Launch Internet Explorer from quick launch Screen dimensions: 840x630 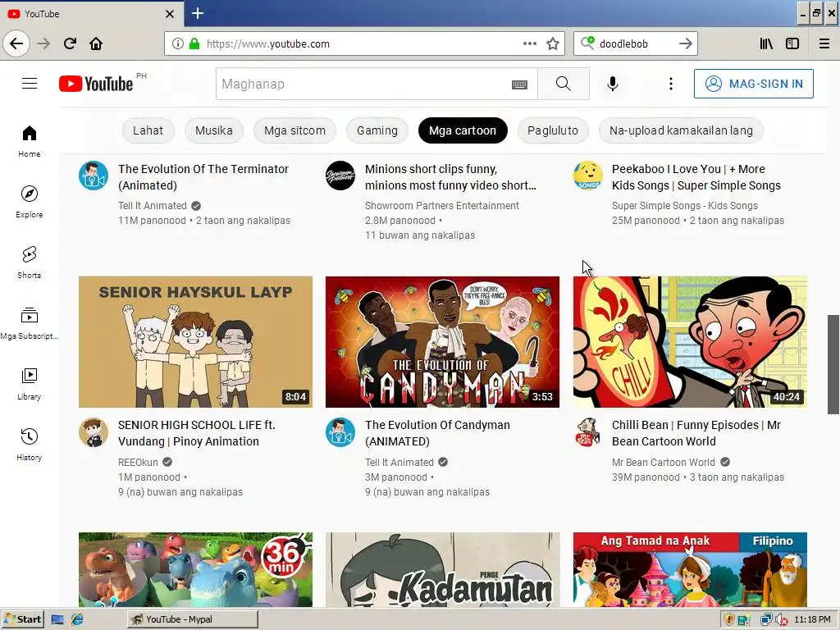(77, 620)
